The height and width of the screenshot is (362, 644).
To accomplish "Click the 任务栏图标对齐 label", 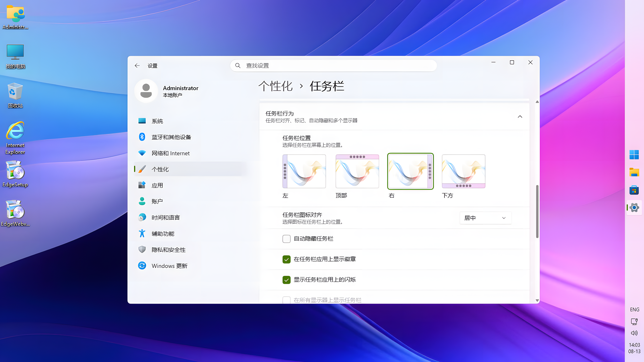I will (x=302, y=215).
